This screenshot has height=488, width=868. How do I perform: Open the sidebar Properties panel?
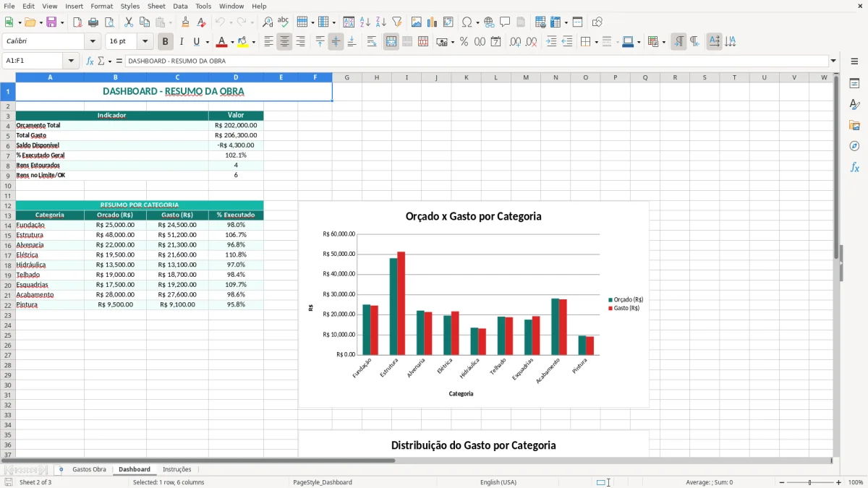854,84
